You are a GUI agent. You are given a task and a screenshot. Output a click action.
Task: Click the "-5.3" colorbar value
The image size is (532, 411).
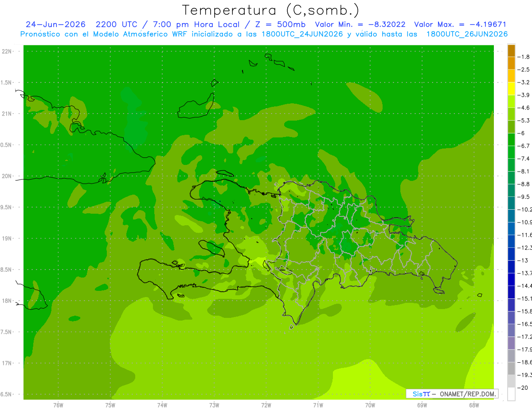pos(524,121)
